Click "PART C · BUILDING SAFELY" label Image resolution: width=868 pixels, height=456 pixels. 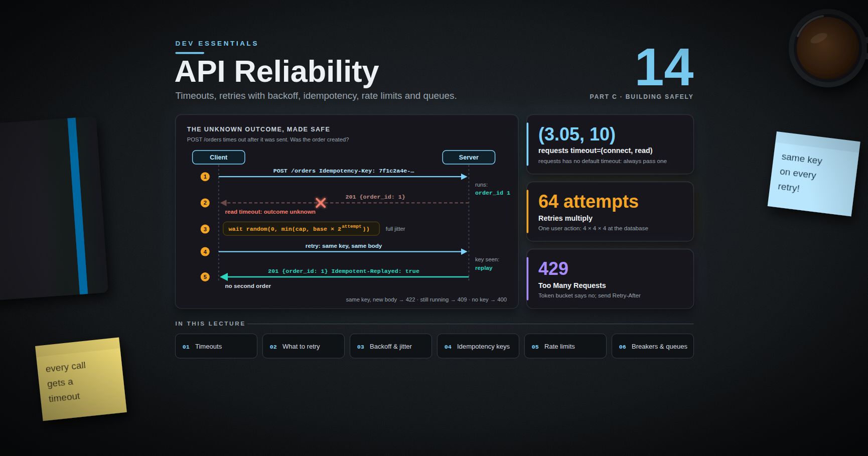click(641, 96)
